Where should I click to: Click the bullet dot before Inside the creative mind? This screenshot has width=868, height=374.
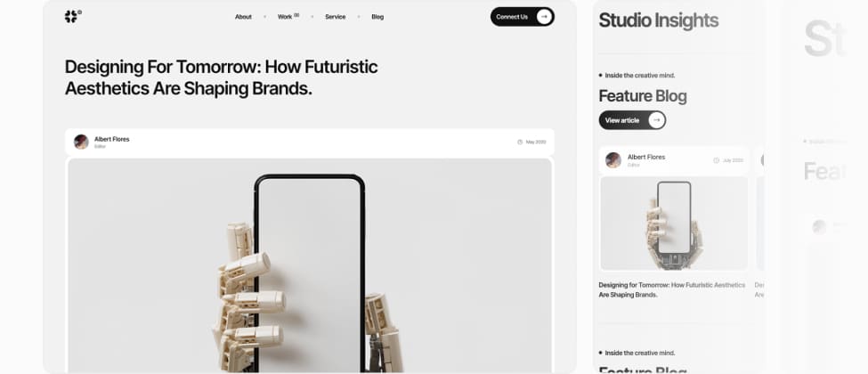[601, 75]
